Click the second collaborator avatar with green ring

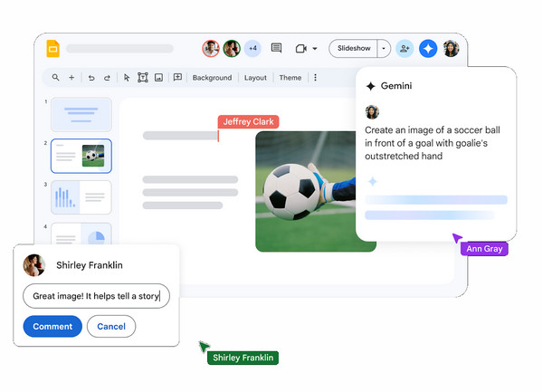[232, 49]
